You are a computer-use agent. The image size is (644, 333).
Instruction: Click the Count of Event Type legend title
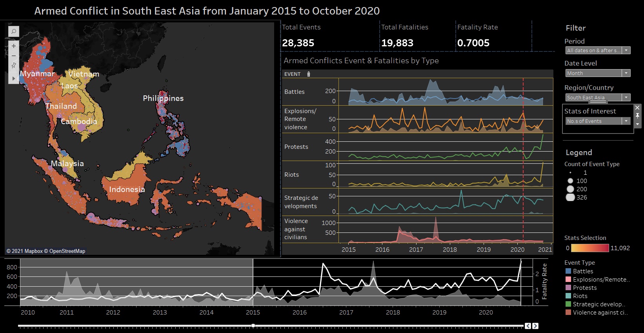click(x=592, y=164)
